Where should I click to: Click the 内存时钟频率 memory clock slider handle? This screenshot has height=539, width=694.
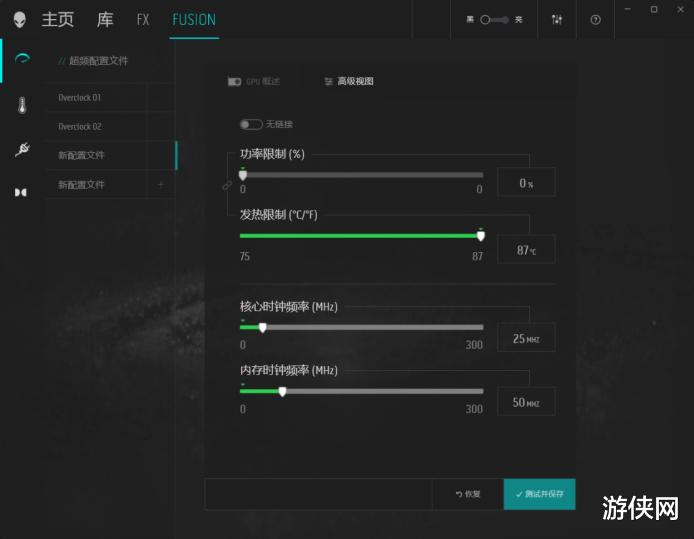282,391
